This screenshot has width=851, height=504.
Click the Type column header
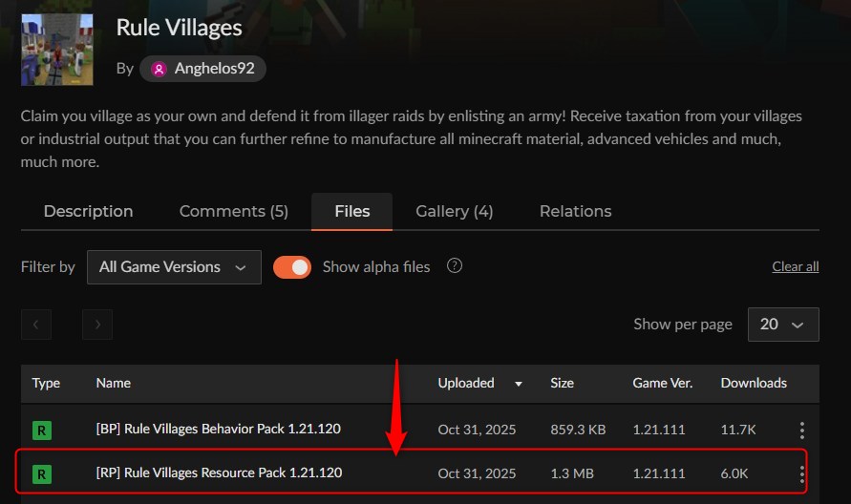point(46,383)
